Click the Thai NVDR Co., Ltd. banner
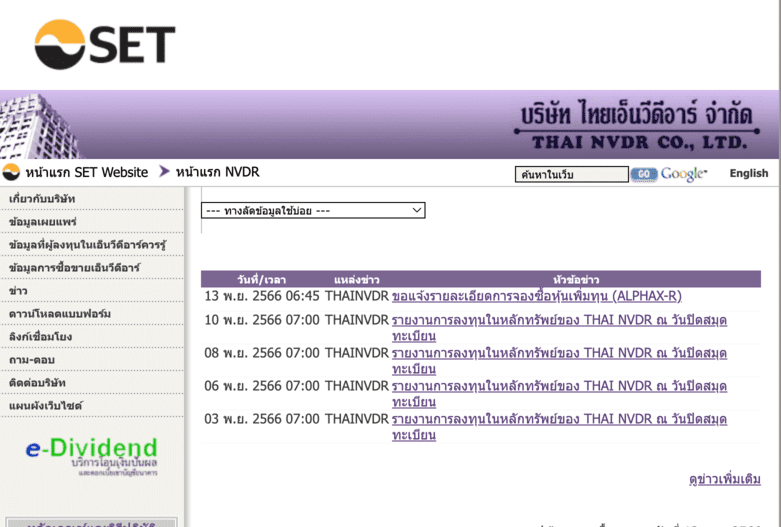Viewport: 781px width, 527px height. (x=633, y=127)
